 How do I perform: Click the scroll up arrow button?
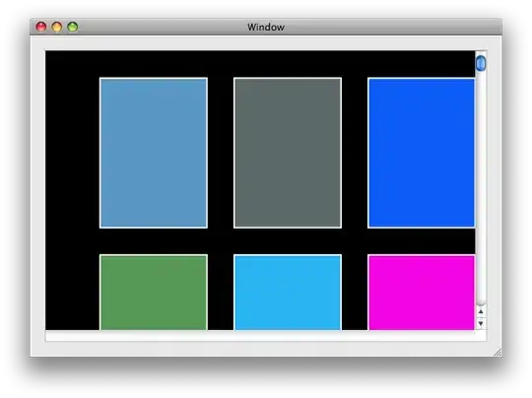(481, 311)
